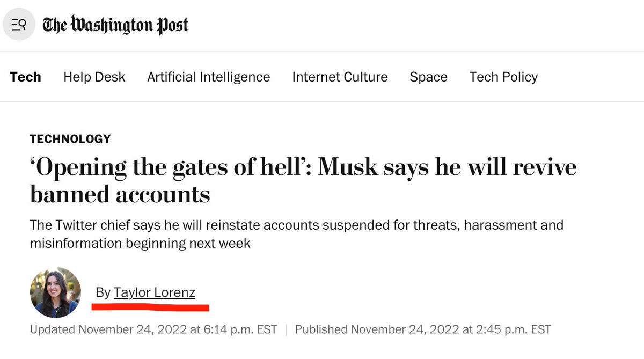Open Taylor Lorenz's author page link

tap(155, 292)
